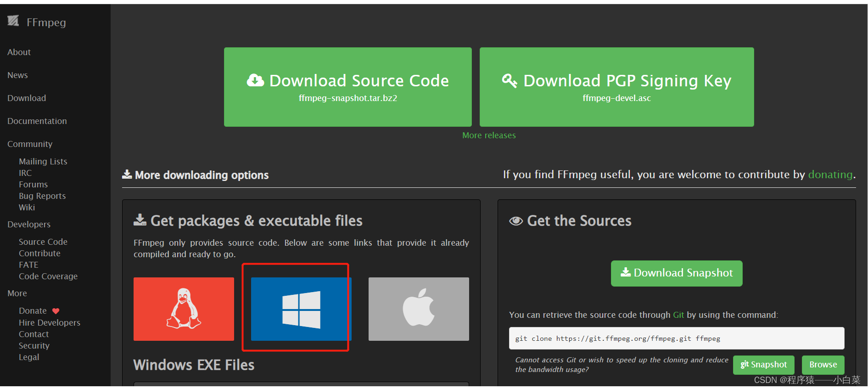Open Hire Developers link

(x=50, y=323)
